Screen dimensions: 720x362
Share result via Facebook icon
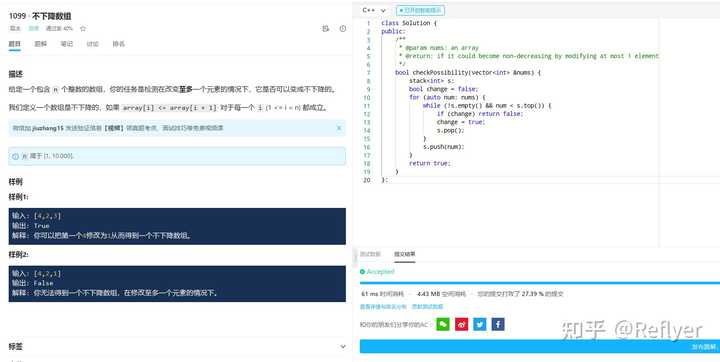(x=498, y=324)
